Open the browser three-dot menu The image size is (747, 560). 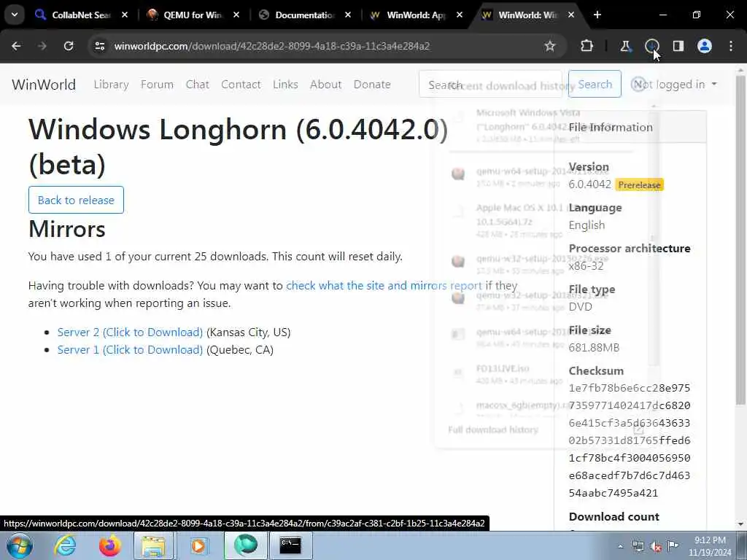pos(731,46)
